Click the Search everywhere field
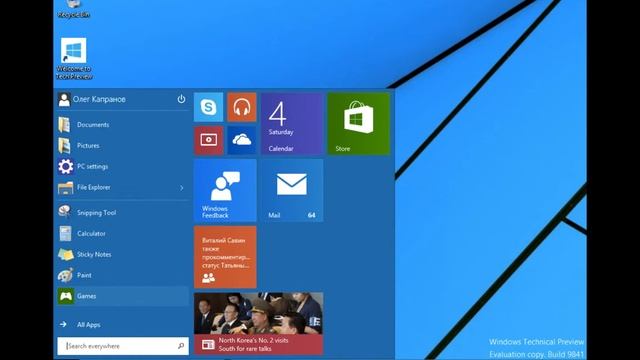Image resolution: width=640 pixels, height=360 pixels. click(123, 346)
